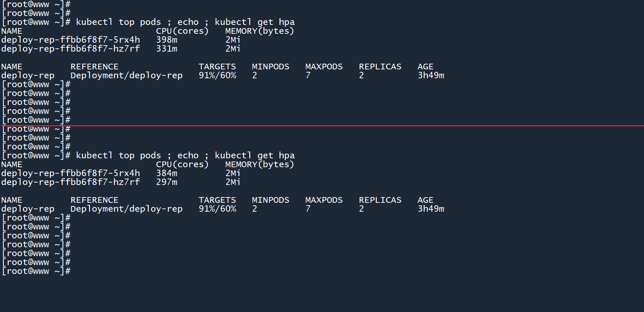
Task: Click pod name hz7rf beside 297m
Action: click(70, 182)
